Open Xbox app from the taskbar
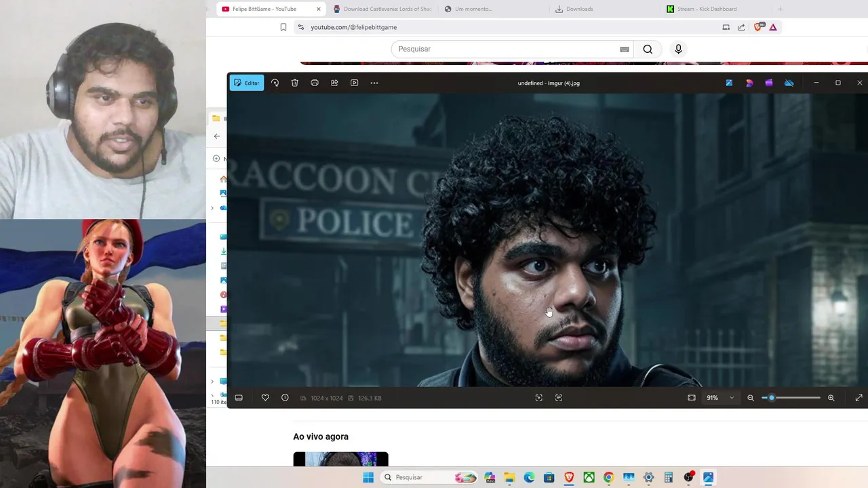Image resolution: width=868 pixels, height=488 pixels. [x=589, y=477]
